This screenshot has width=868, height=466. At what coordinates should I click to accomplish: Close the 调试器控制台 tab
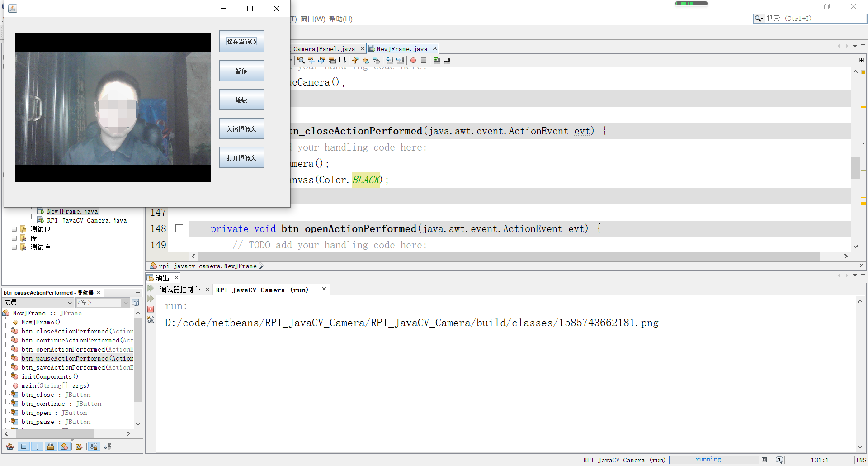[208, 290]
